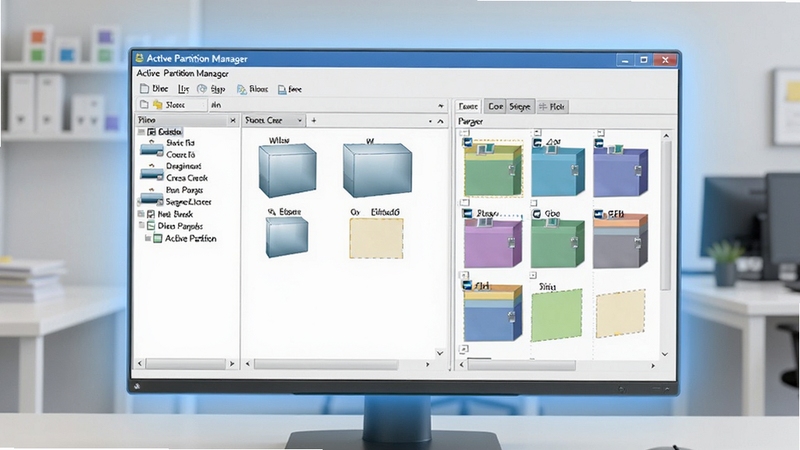Collapse the root node of the tree
The image size is (800, 450).
141,132
